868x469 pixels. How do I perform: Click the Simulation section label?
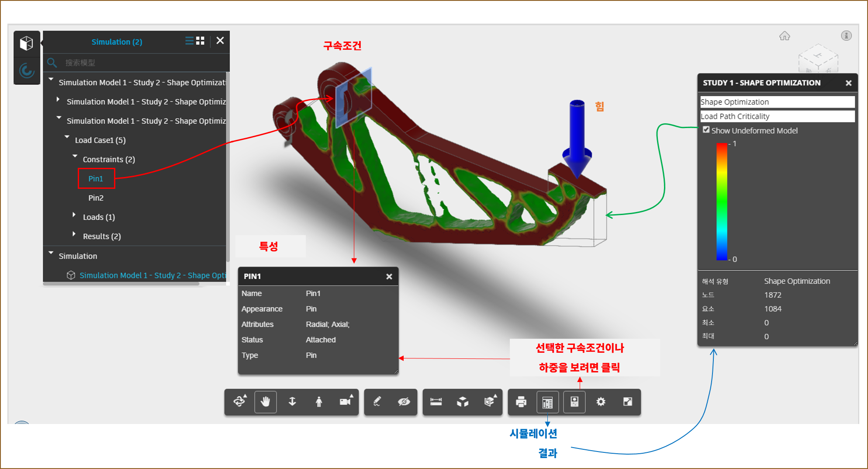[78, 256]
